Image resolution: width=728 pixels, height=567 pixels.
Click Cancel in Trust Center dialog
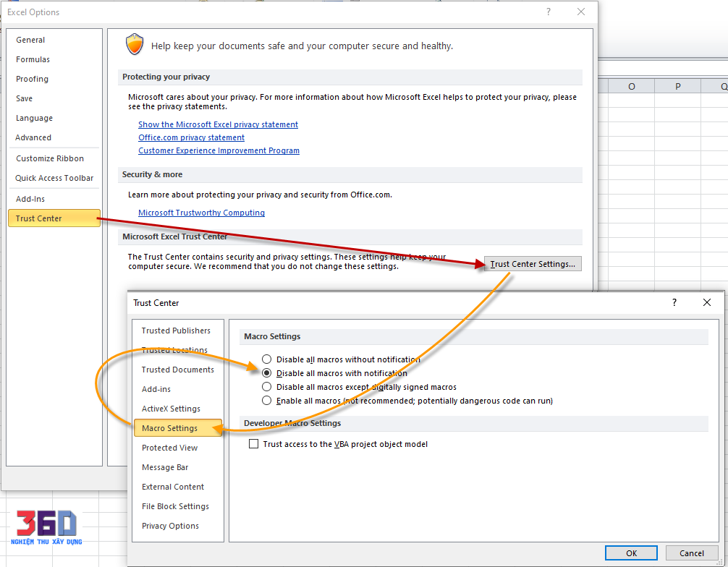(x=691, y=553)
